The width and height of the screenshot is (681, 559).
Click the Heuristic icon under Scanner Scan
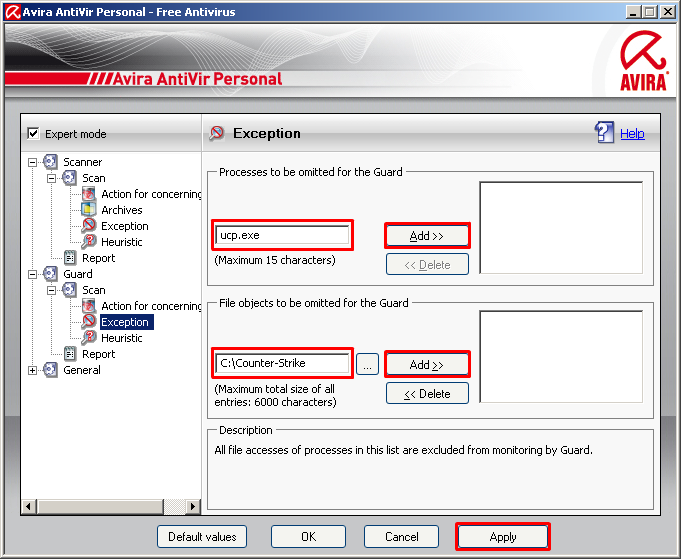point(89,241)
